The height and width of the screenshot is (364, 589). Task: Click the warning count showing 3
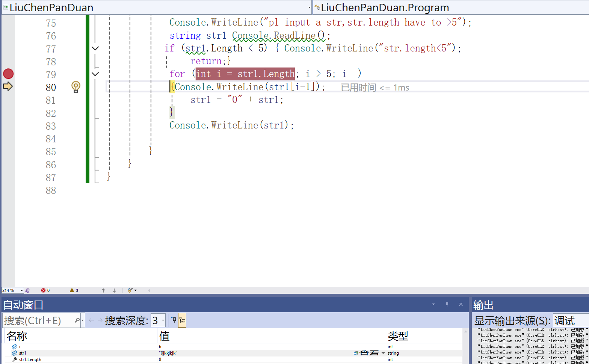click(x=74, y=290)
